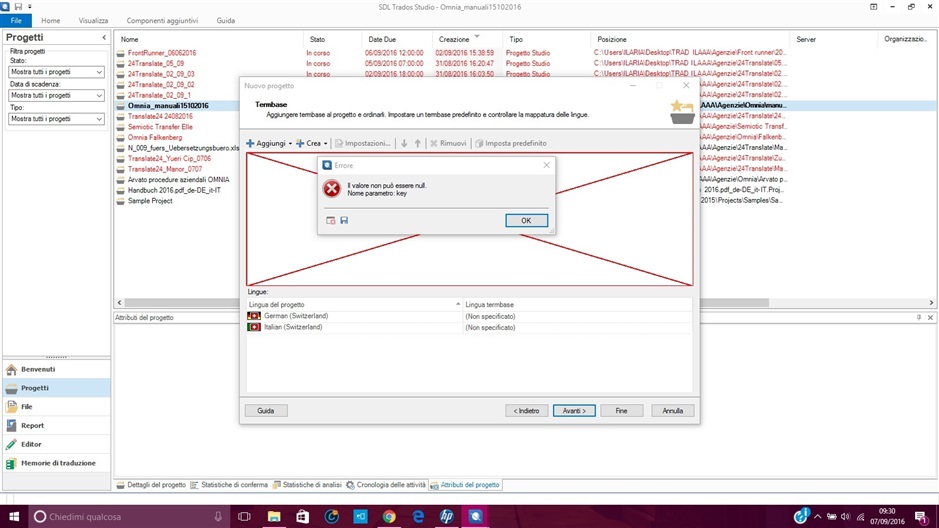The height and width of the screenshot is (528, 939).
Task: Click the < Indietro button
Action: pos(526,411)
